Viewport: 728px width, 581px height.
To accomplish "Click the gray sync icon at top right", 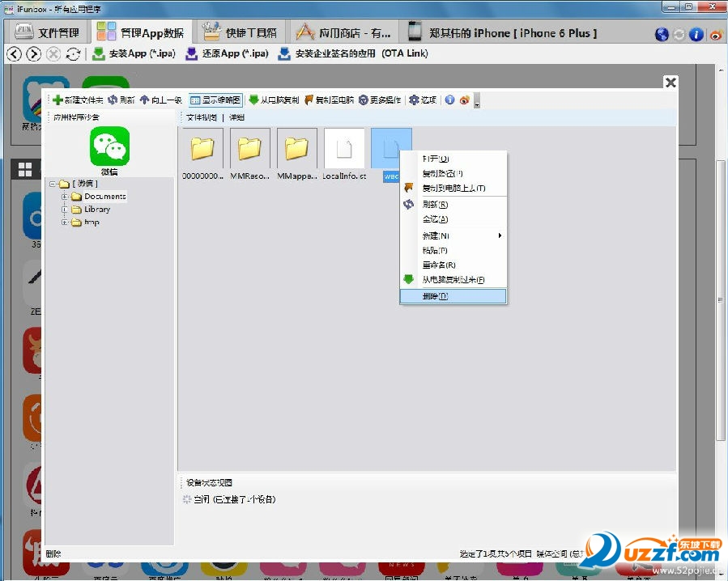I will pos(679,34).
